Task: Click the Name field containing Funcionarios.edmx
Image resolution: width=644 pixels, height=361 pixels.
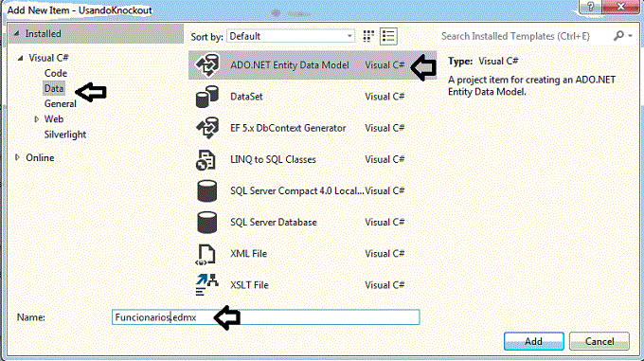Action: (x=266, y=317)
